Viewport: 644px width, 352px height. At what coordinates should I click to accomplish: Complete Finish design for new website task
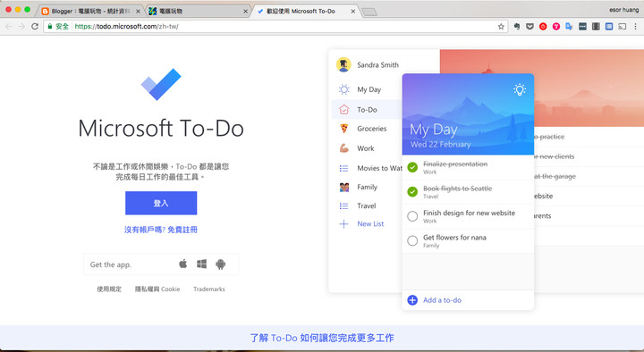pos(412,216)
